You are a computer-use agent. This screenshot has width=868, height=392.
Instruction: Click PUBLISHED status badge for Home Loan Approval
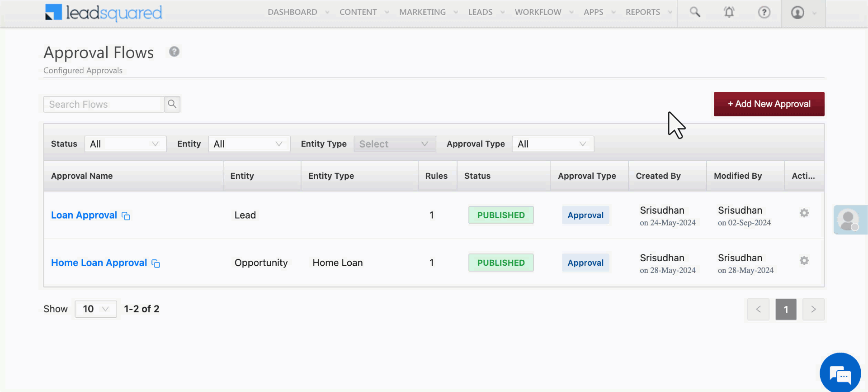pyautogui.click(x=501, y=263)
